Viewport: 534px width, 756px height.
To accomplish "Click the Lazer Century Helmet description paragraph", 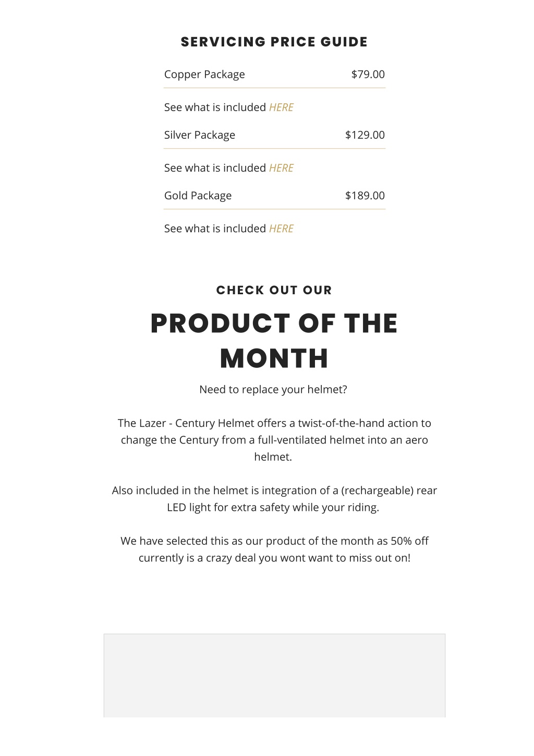I will 274,440.
